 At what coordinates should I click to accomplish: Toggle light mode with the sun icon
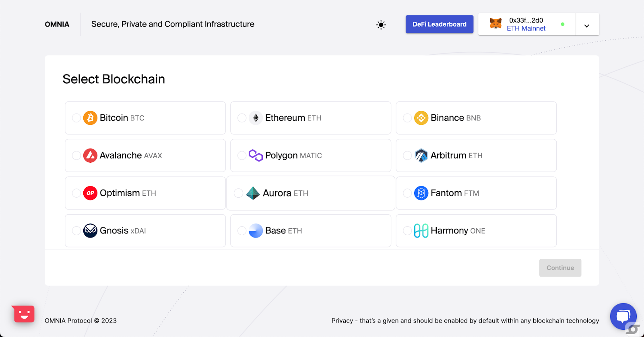381,25
